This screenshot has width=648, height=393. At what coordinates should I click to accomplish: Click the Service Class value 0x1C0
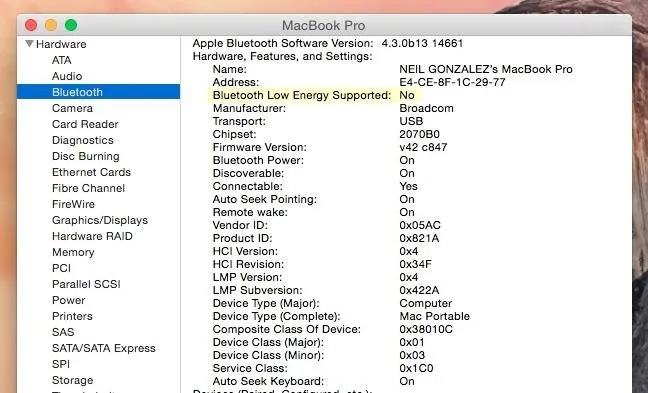tap(416, 368)
